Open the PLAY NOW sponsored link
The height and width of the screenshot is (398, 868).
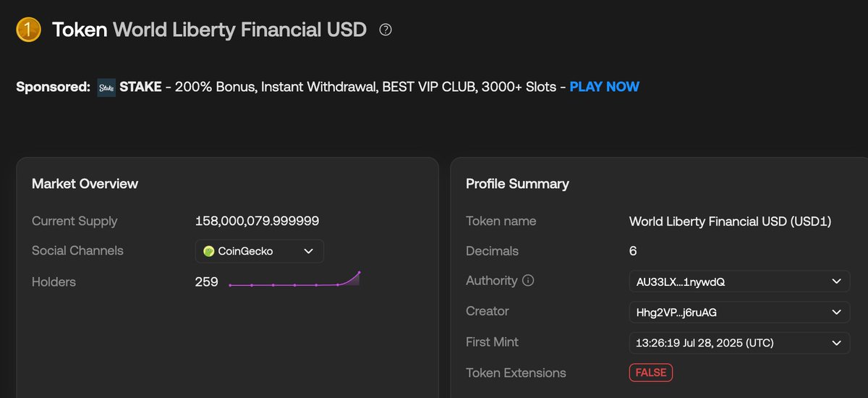click(x=605, y=87)
